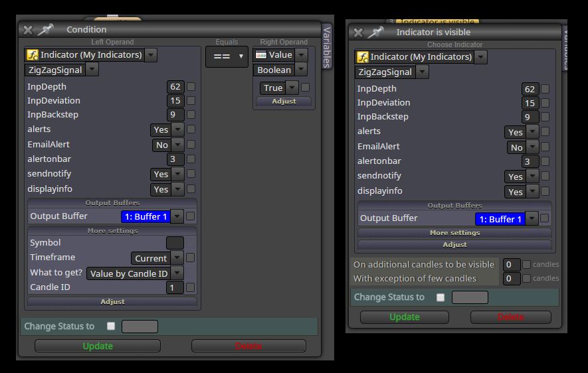Open the displayinfo dropdown in Condition window
Image resolution: width=588 pixels, height=373 pixels.
click(178, 189)
